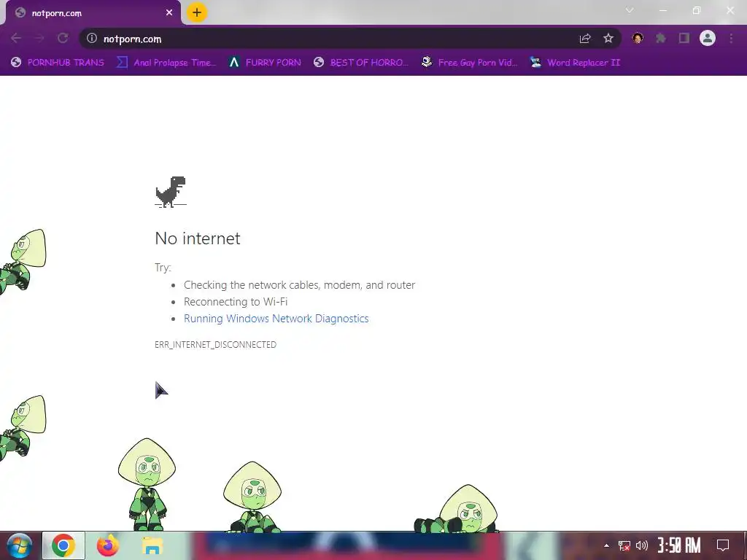This screenshot has height=560, width=747.
Task: Select the No internet heading
Action: [x=198, y=238]
